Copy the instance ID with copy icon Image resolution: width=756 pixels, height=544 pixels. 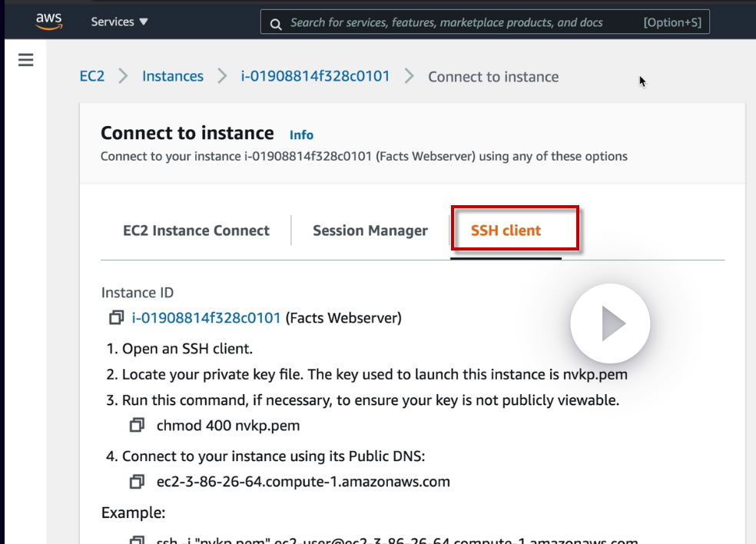117,317
